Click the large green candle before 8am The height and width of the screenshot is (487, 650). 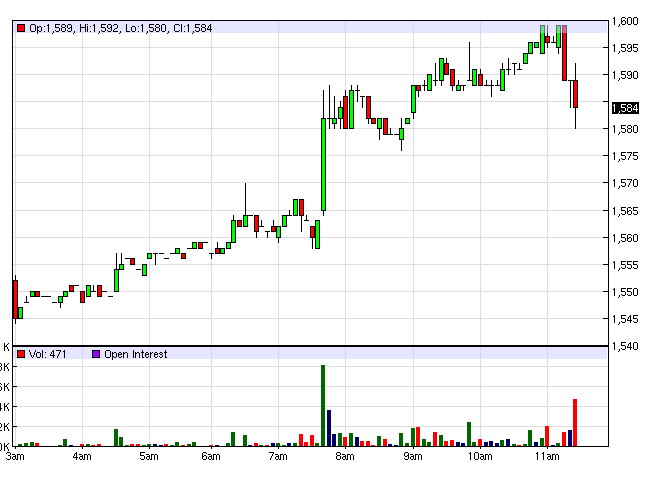click(323, 165)
